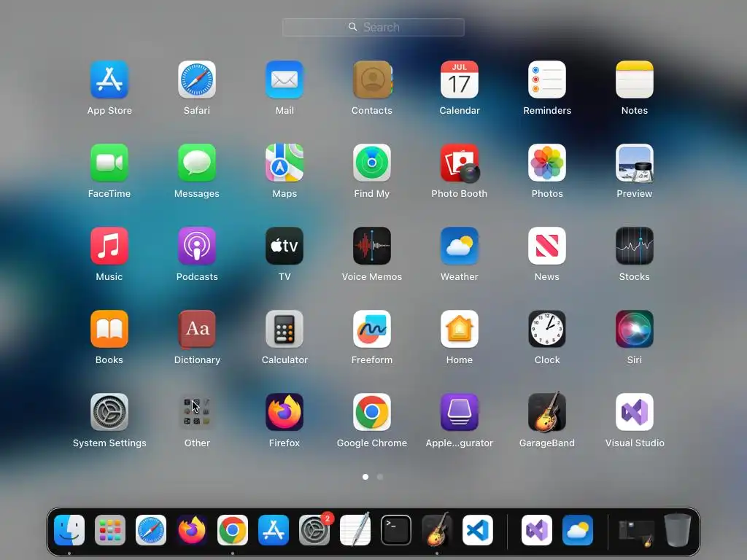Launch Freeform
Image resolution: width=747 pixels, height=560 pixels.
(x=372, y=329)
